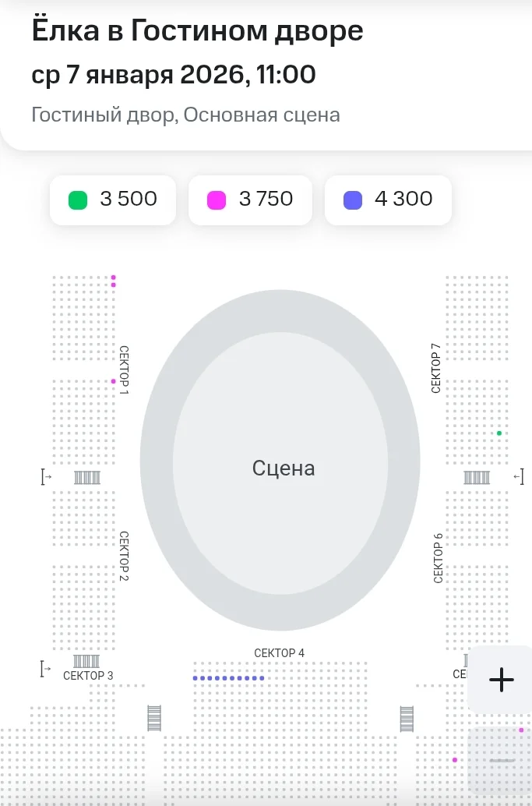
Task: Click the Сцена stage area
Action: [x=280, y=461]
